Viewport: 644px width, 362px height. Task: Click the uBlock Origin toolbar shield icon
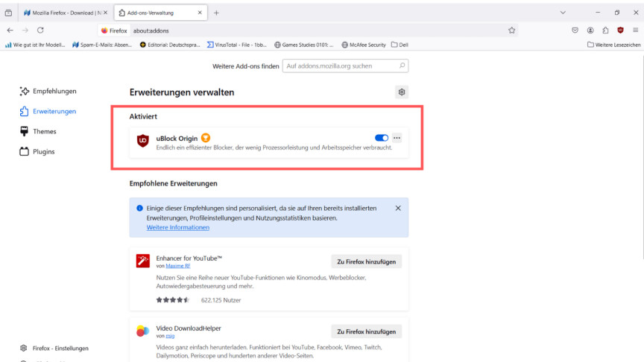point(621,31)
